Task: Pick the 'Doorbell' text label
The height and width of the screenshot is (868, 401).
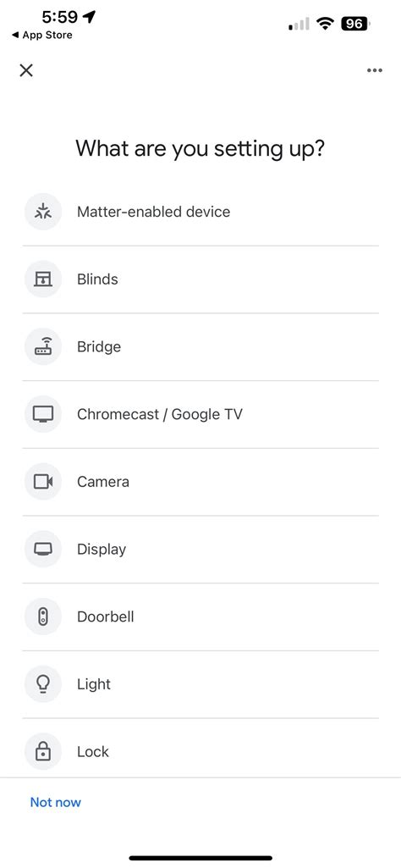Action: [106, 616]
